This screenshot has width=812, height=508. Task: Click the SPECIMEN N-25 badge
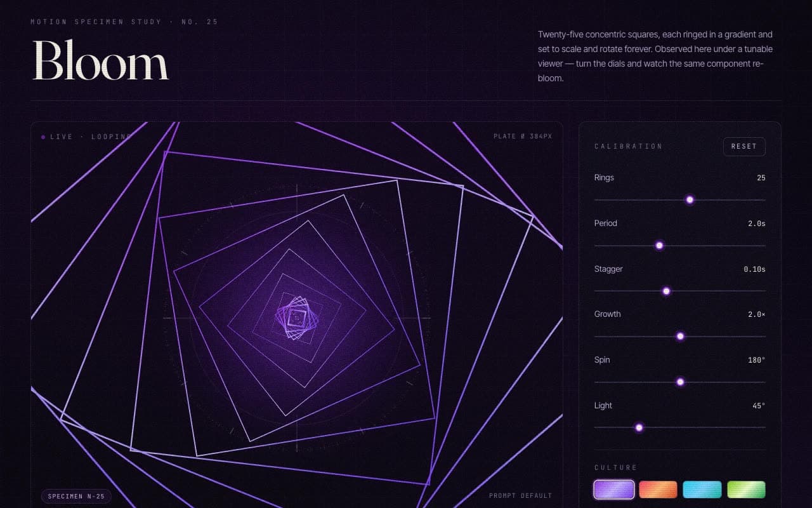76,496
